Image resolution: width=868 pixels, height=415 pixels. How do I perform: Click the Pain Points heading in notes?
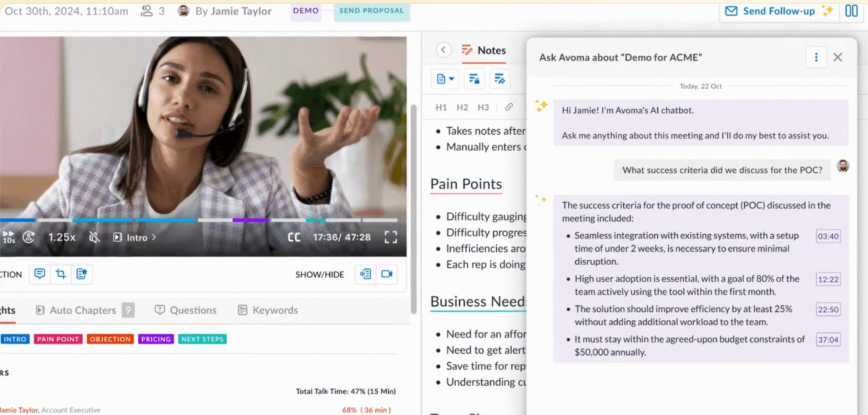coord(466,184)
